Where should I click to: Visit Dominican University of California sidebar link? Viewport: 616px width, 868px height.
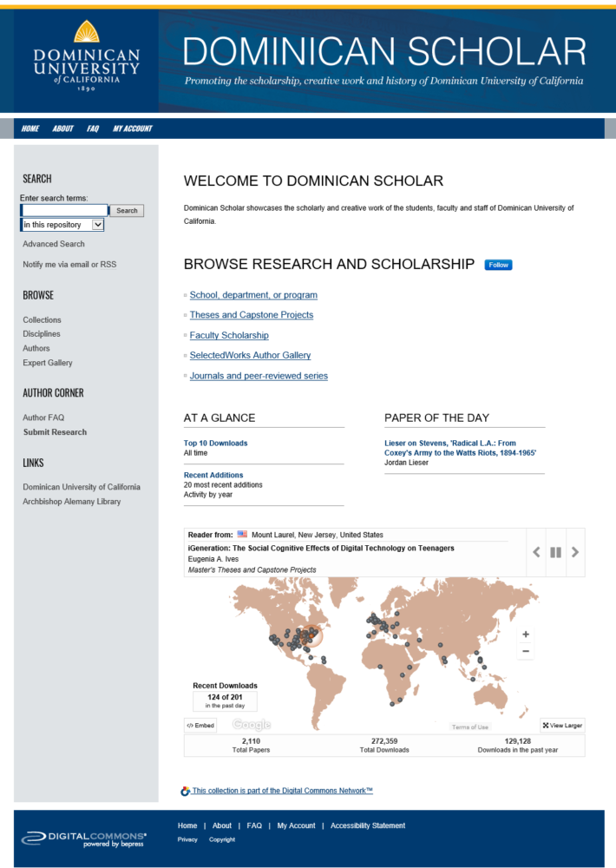point(82,487)
